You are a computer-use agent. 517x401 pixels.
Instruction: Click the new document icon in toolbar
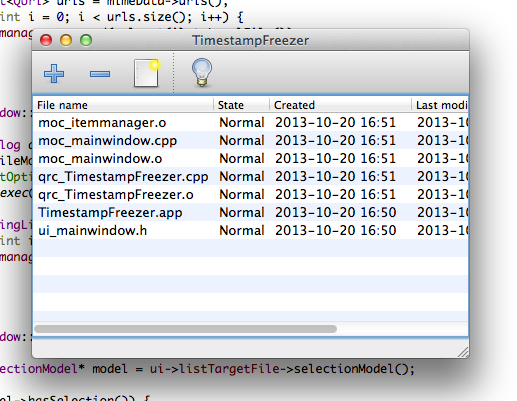click(x=147, y=73)
